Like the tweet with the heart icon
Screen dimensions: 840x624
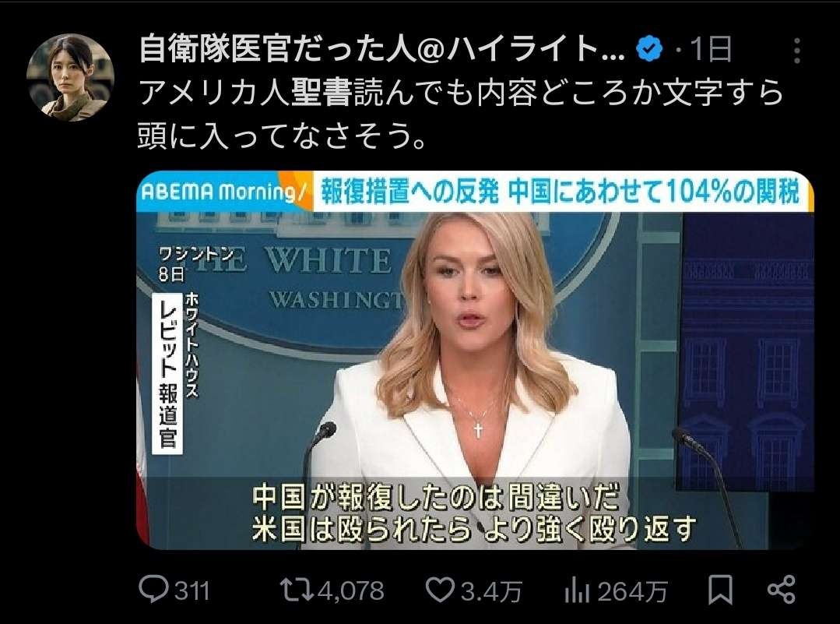[440, 590]
